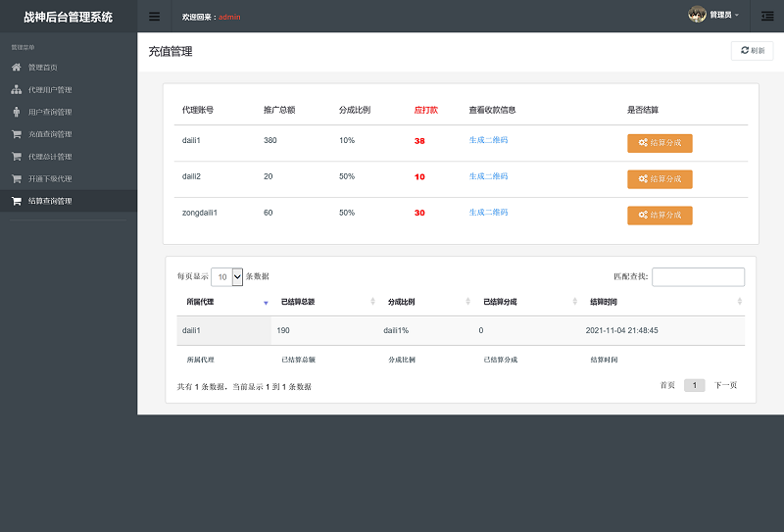Sort by 已结算总额 column header
Screen dimensions: 784x532
(x=325, y=302)
